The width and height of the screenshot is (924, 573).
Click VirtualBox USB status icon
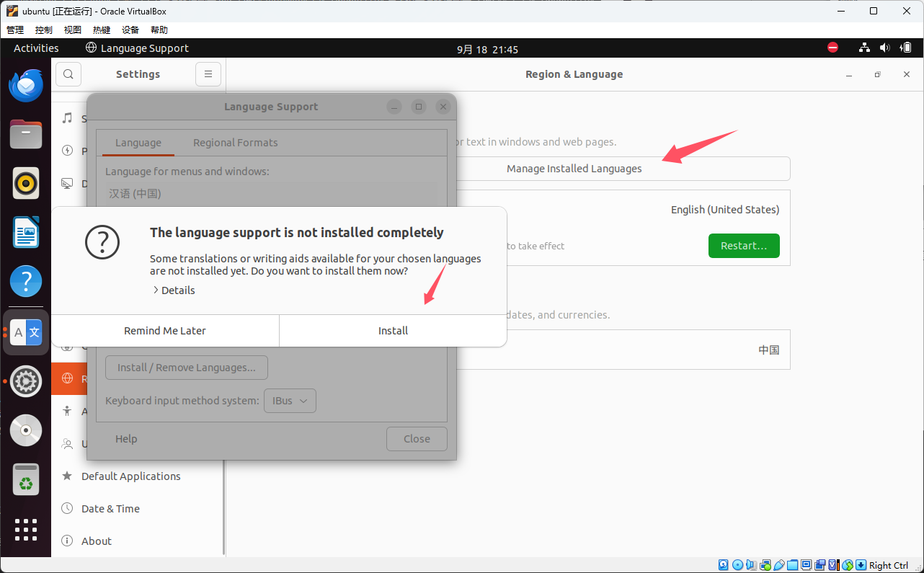(x=779, y=565)
